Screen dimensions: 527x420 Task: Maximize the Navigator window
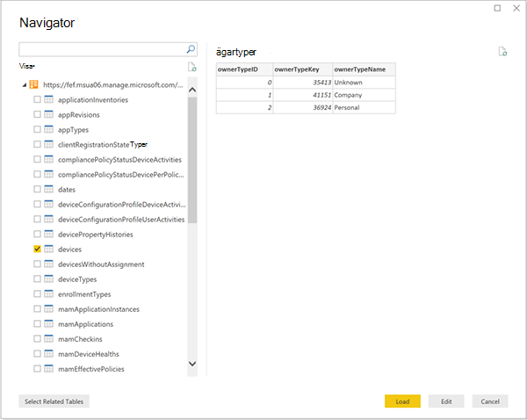pos(497,8)
